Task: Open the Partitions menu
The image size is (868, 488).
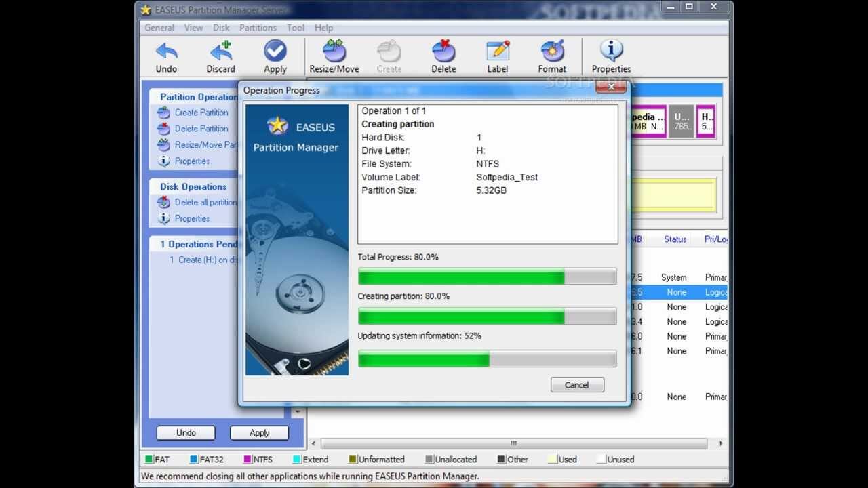Action: [258, 28]
